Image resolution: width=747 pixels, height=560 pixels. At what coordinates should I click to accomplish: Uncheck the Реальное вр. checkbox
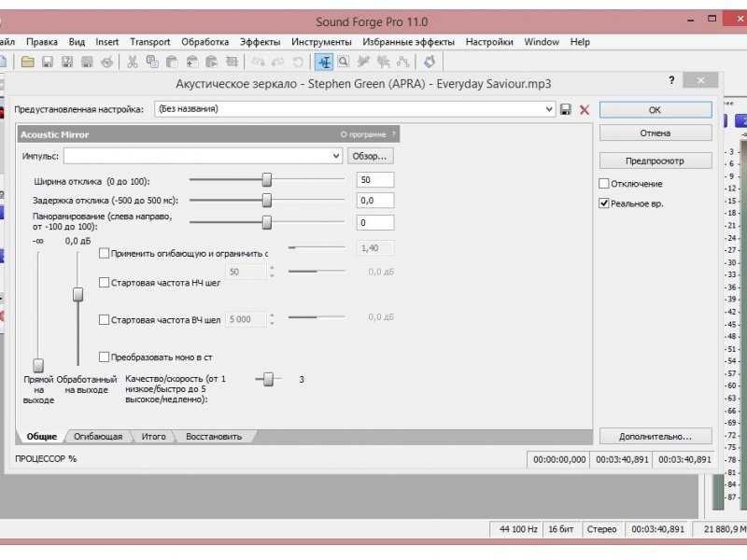pyautogui.click(x=604, y=203)
